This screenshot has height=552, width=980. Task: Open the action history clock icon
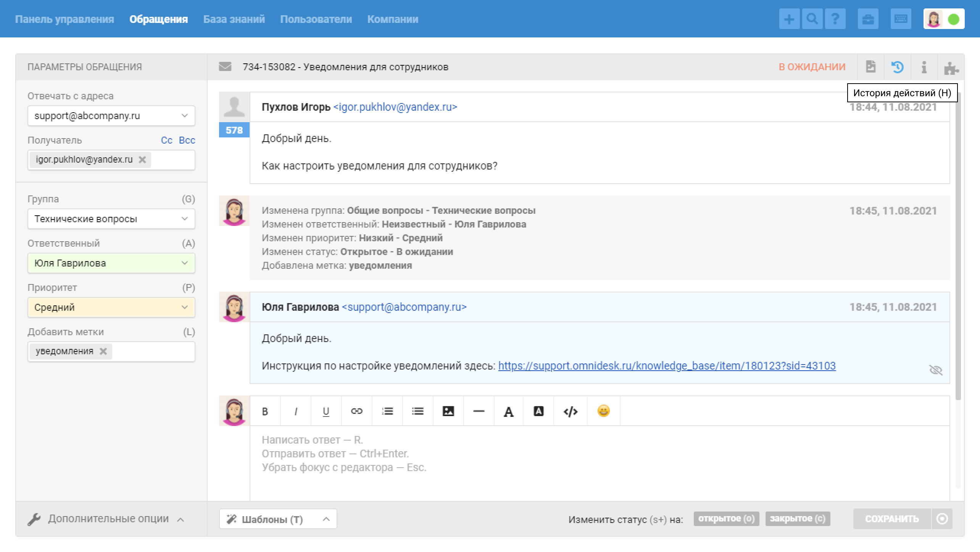pos(897,67)
